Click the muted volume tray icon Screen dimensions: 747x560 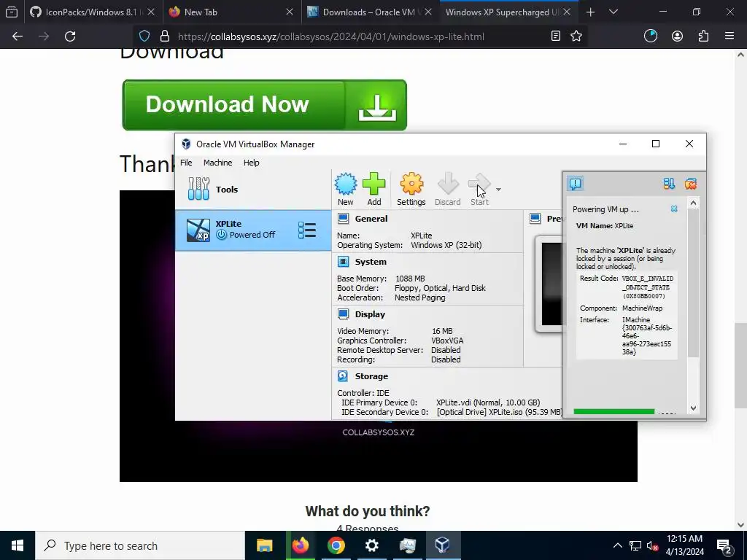(x=652, y=545)
